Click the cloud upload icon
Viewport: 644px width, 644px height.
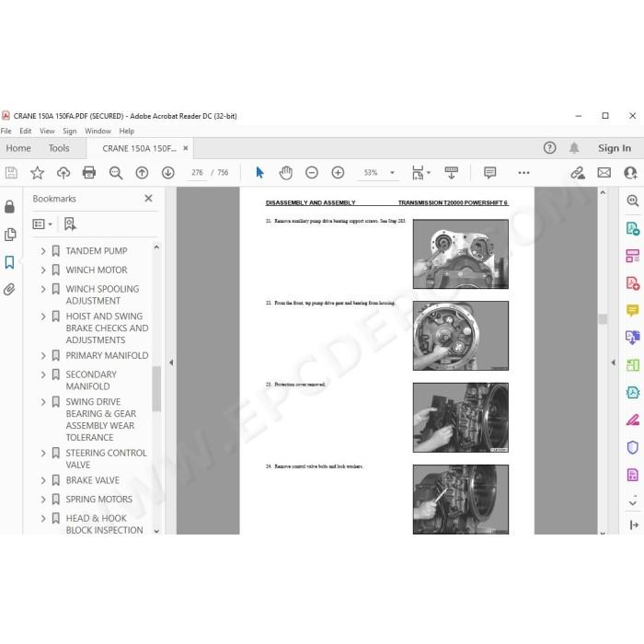click(63, 173)
